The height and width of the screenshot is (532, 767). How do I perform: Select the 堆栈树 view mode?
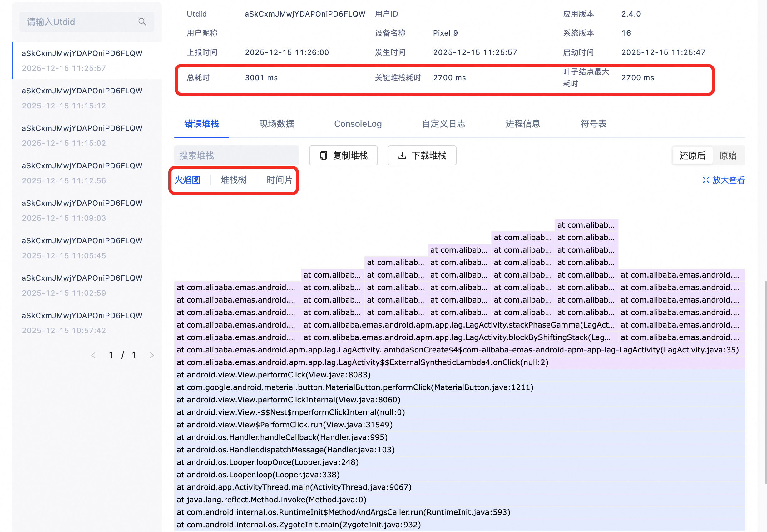point(233,180)
